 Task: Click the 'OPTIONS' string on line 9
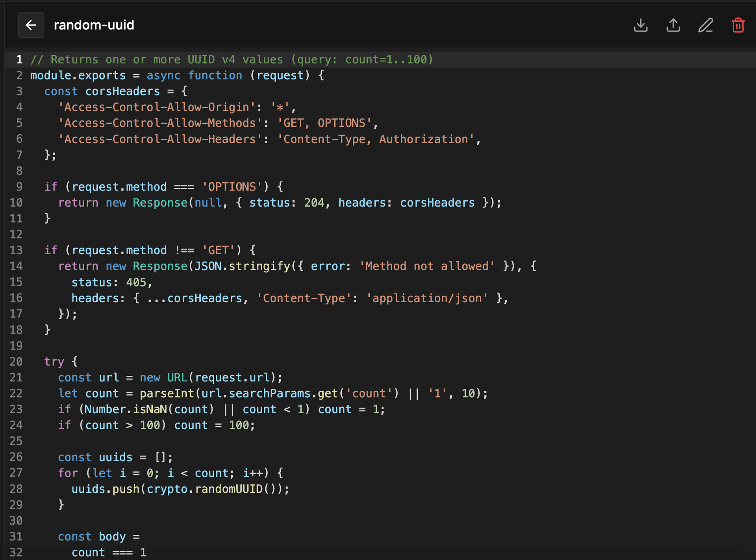click(233, 187)
